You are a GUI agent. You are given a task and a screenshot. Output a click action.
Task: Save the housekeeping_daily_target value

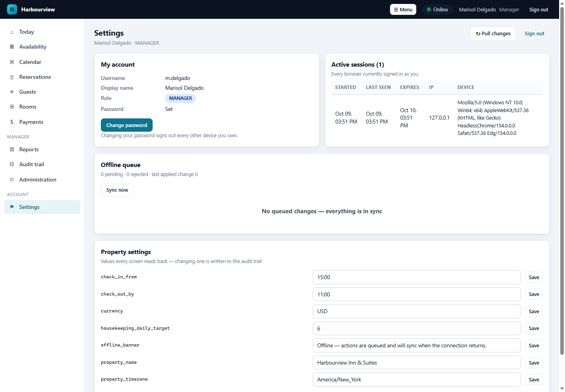534,328
